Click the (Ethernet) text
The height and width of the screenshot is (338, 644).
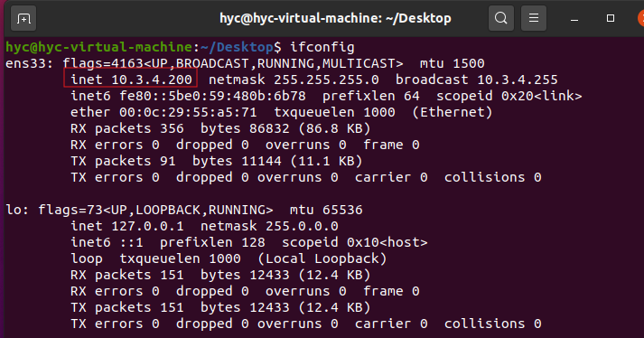click(x=453, y=112)
